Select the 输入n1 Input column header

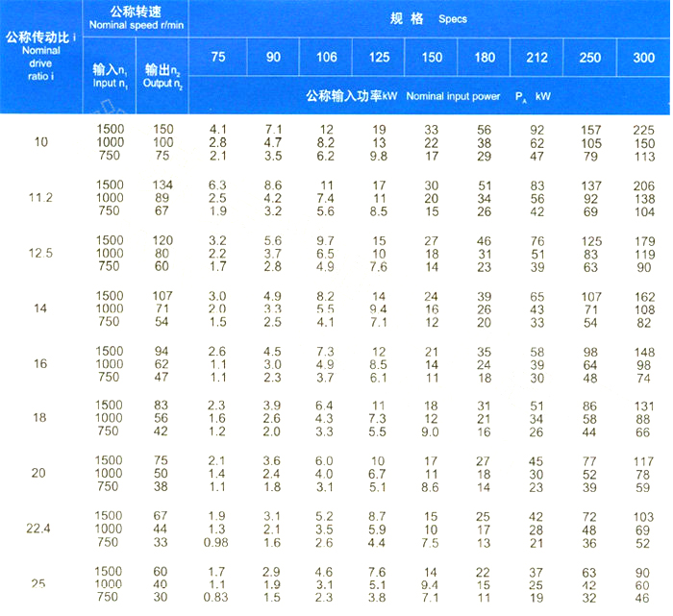(110, 76)
